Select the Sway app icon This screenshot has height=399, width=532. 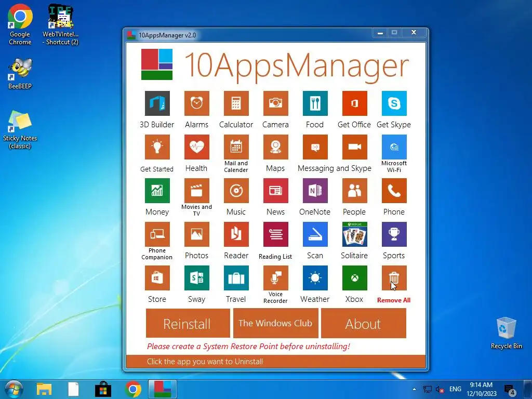pyautogui.click(x=197, y=278)
